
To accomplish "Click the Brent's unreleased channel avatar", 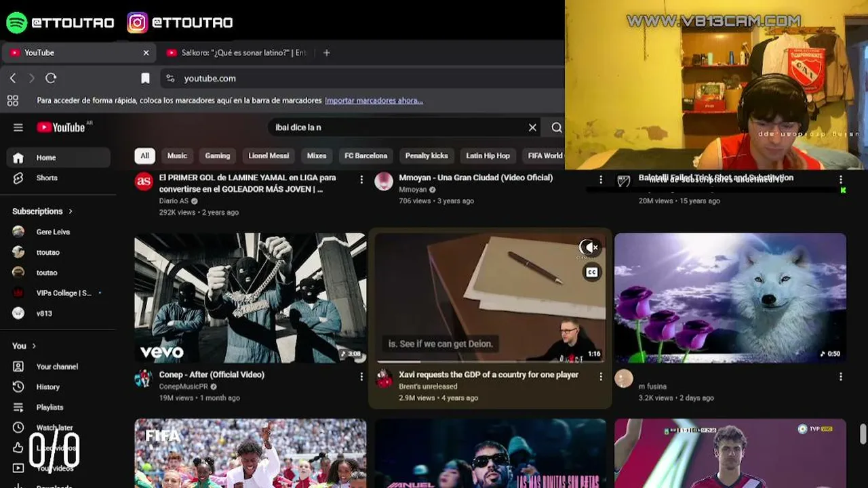I will pos(384,378).
